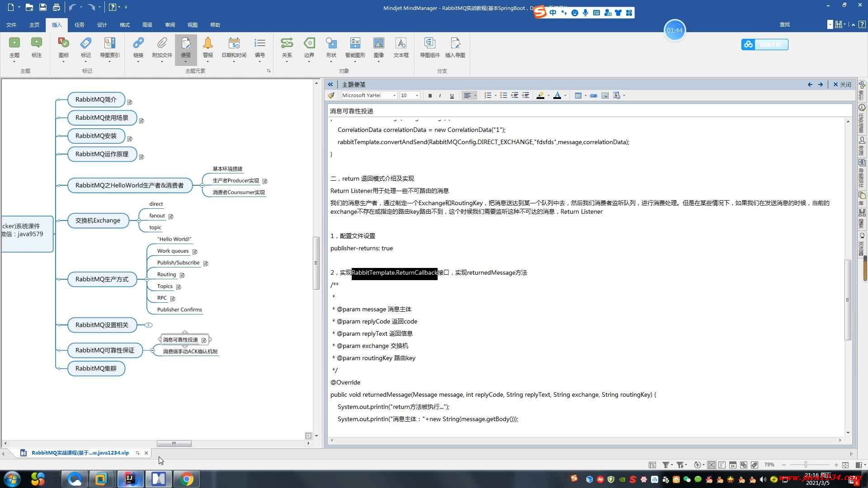
Task: Switch to the 主页 ribbon tab
Action: [34, 25]
